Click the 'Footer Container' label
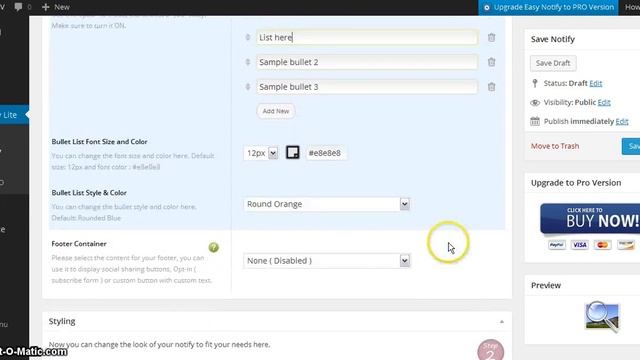Screen dimensions: 640x360 tap(79, 244)
